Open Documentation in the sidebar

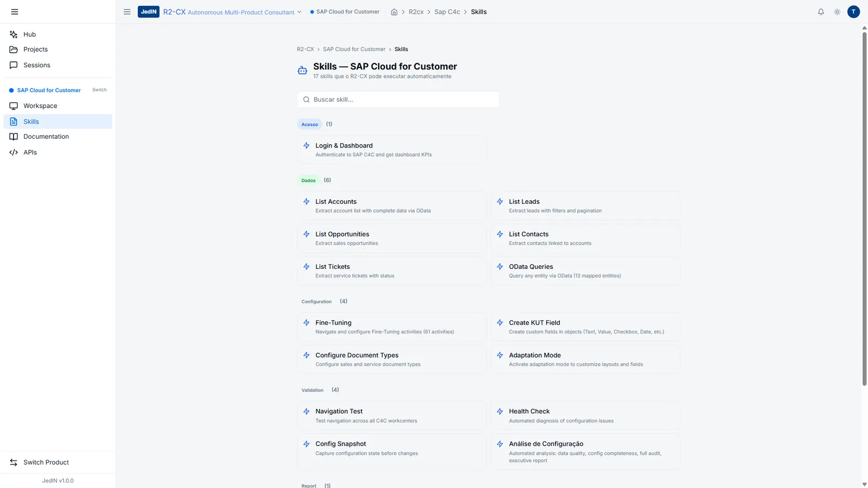[x=58, y=137]
